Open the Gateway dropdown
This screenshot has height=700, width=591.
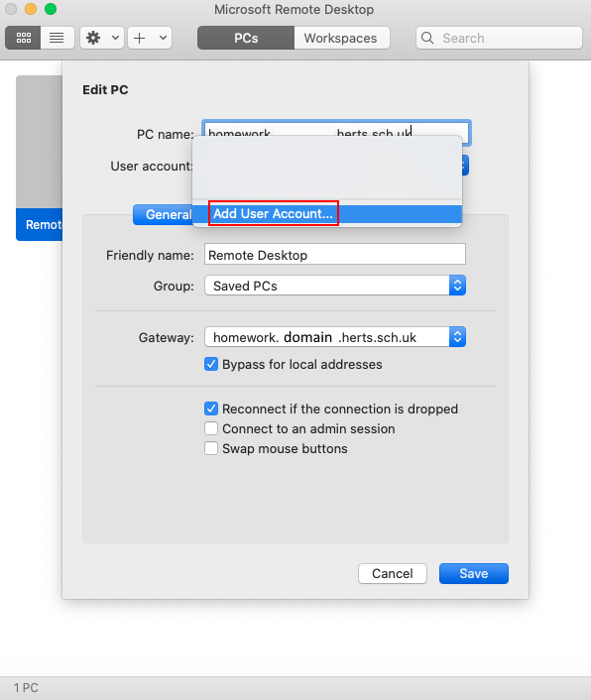coord(335,337)
